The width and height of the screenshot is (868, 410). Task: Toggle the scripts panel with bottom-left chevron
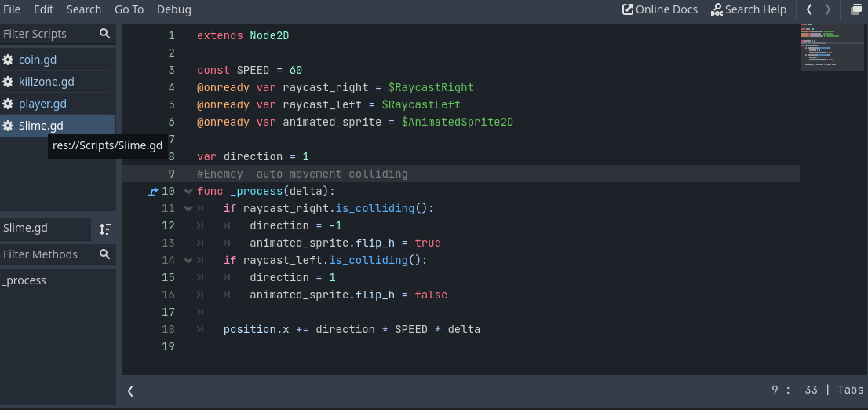point(130,390)
